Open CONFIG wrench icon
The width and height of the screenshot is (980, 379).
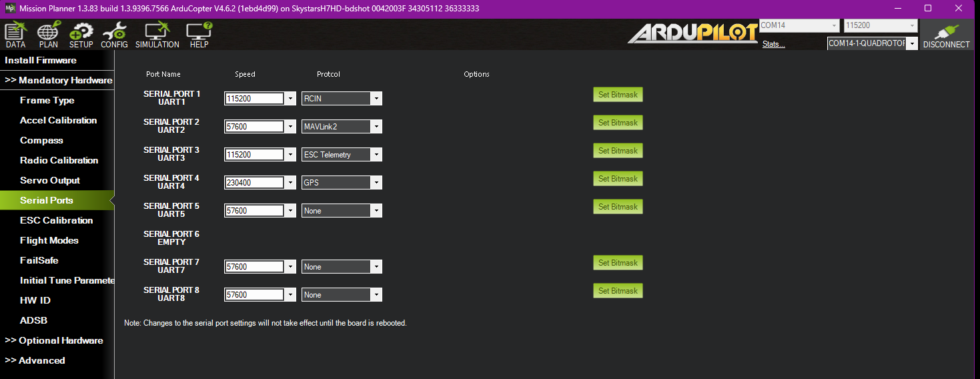pos(114,35)
